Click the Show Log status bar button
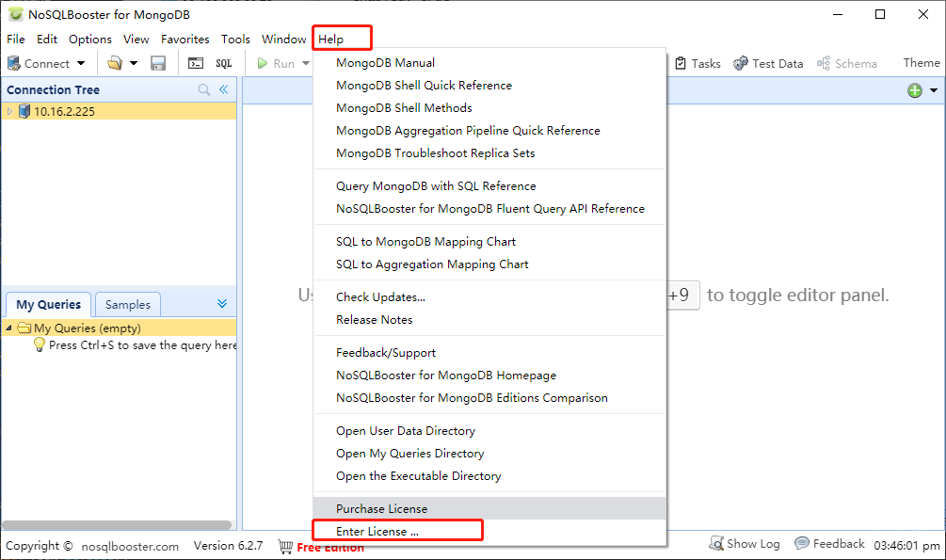The image size is (946, 560). pos(745,544)
